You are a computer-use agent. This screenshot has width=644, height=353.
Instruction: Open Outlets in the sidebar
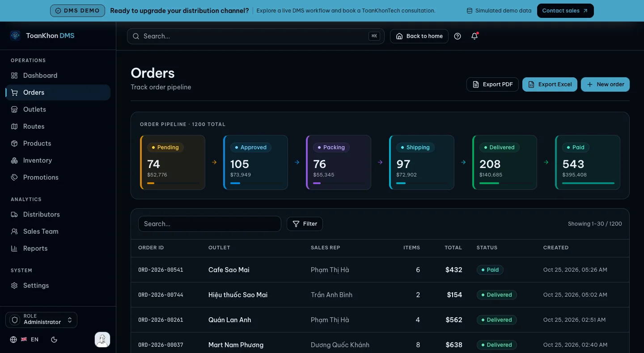(x=58, y=109)
